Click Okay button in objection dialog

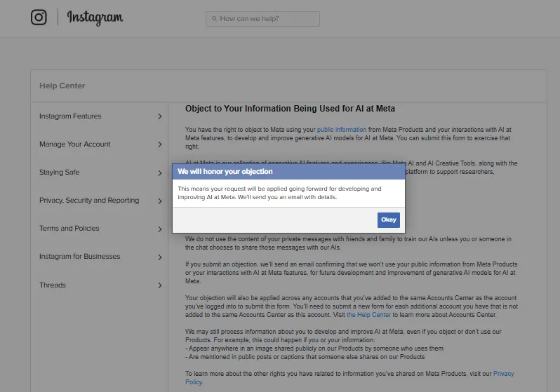pyautogui.click(x=389, y=220)
